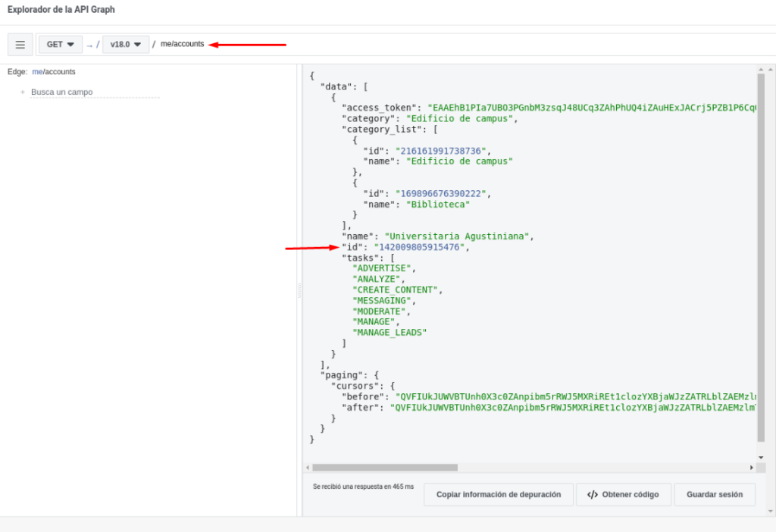Save session with Guardar sesión

(x=714, y=495)
